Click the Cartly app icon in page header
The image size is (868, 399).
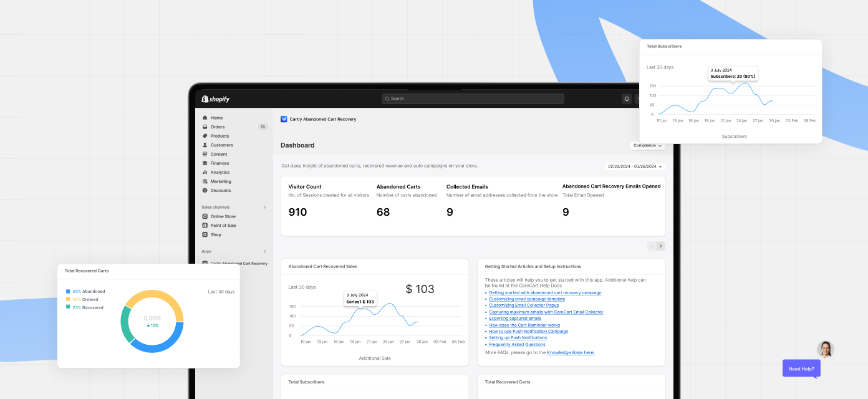[284, 119]
